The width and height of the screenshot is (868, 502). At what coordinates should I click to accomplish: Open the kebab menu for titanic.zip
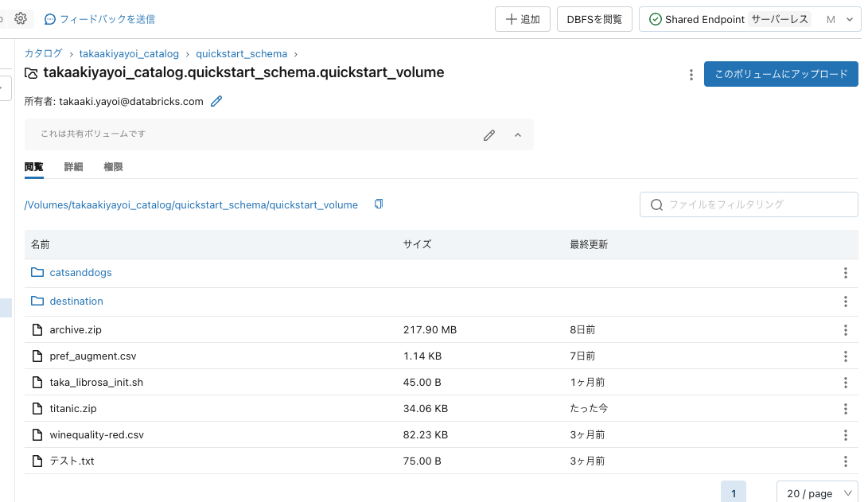[x=846, y=408]
